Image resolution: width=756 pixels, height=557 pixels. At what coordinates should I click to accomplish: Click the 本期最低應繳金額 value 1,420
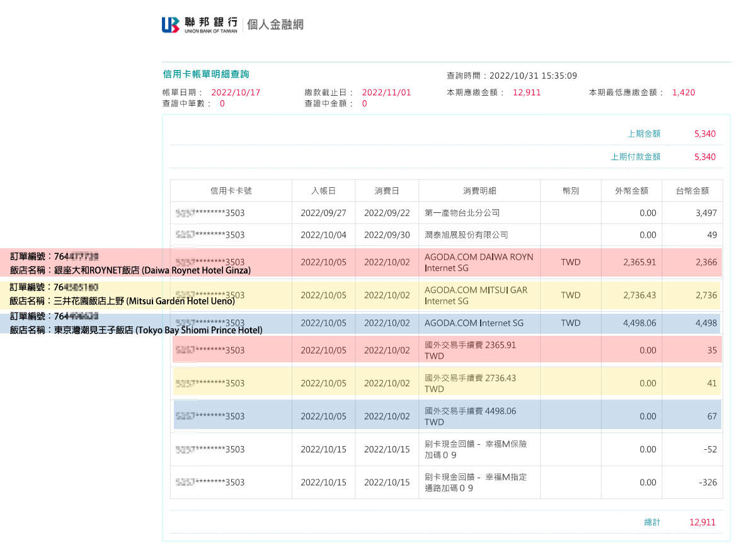(x=684, y=92)
